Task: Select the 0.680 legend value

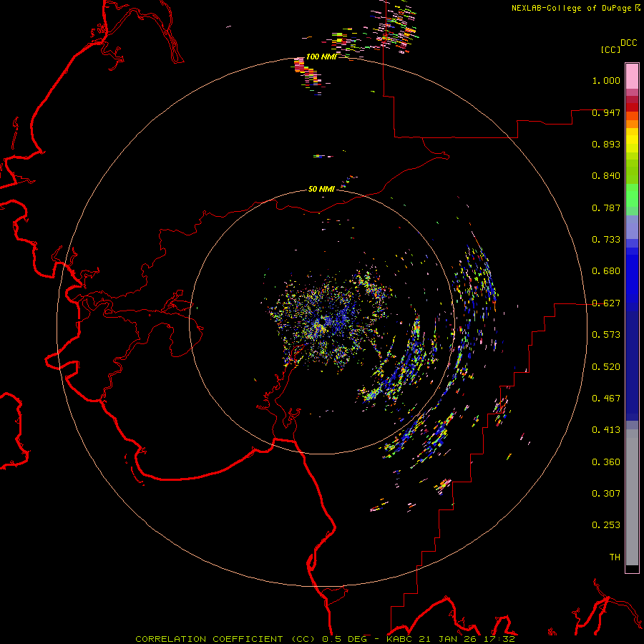Action: [x=606, y=271]
